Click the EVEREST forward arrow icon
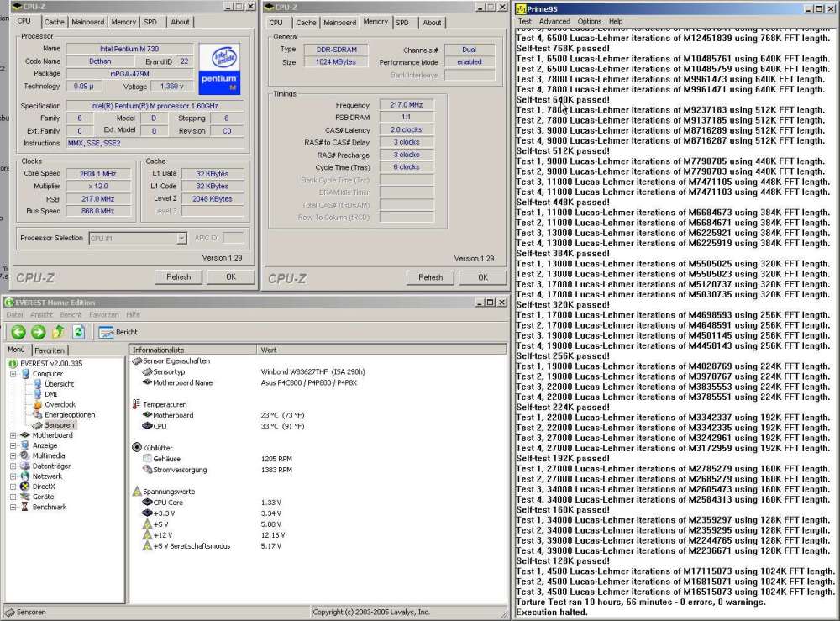Image resolution: width=840 pixels, height=621 pixels. point(38,332)
